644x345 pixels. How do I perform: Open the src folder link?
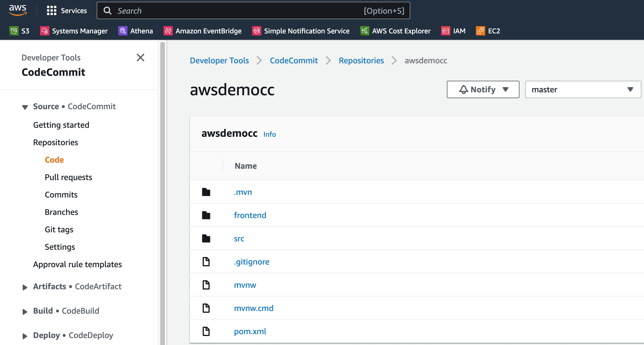pyautogui.click(x=239, y=238)
